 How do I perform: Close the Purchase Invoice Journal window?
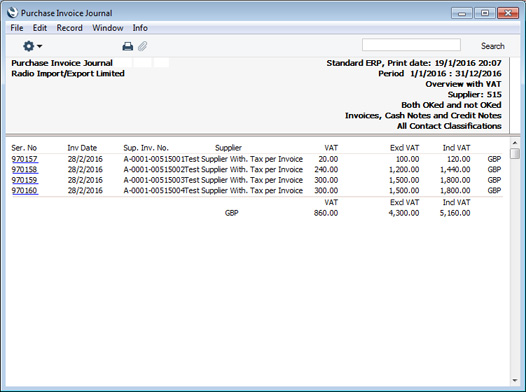coord(508,13)
